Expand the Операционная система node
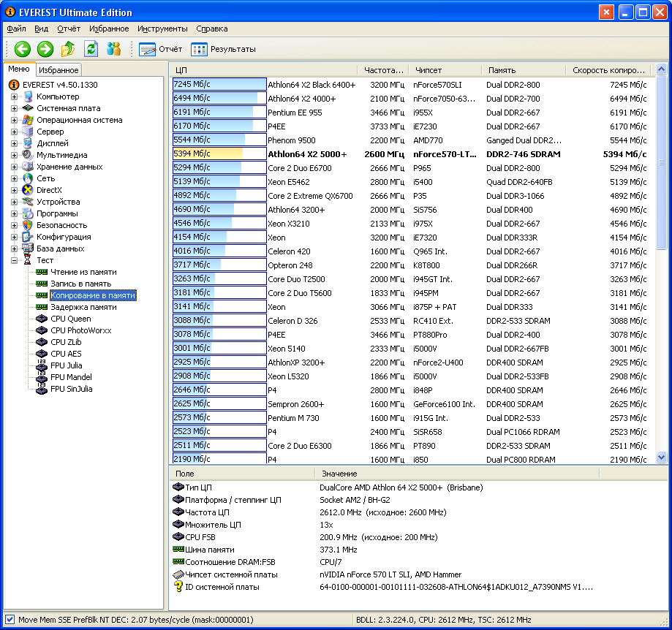This screenshot has width=672, height=630. (x=14, y=120)
